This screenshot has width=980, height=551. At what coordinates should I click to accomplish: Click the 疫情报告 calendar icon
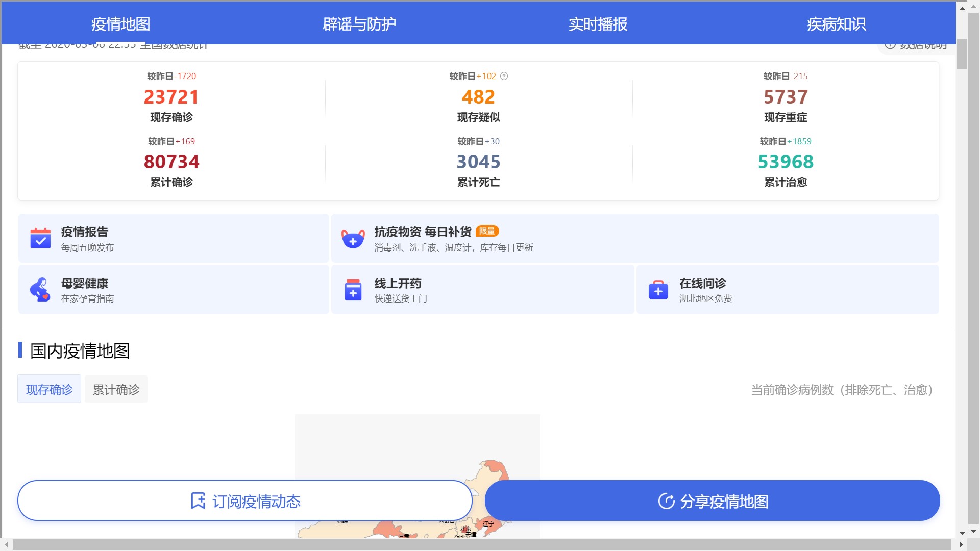[40, 238]
